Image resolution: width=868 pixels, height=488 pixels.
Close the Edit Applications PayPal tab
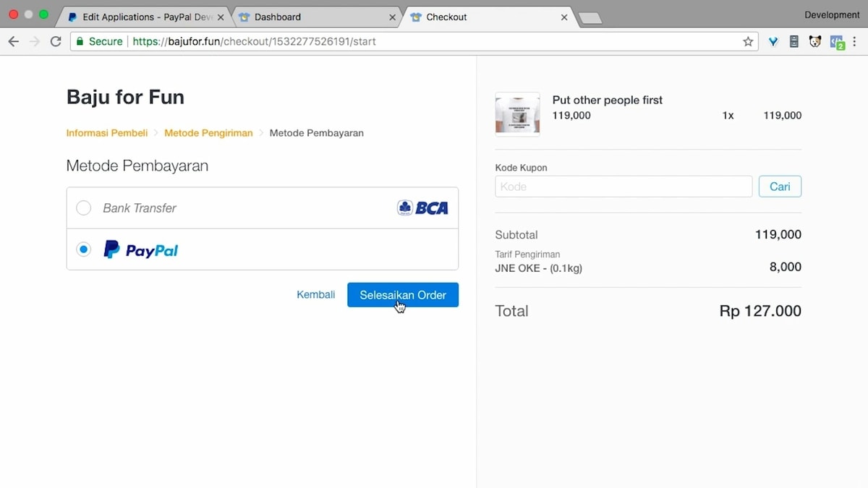(x=221, y=17)
